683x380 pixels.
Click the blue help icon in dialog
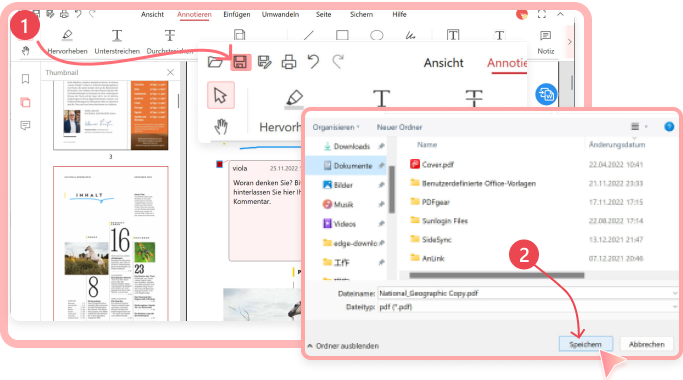pos(669,127)
